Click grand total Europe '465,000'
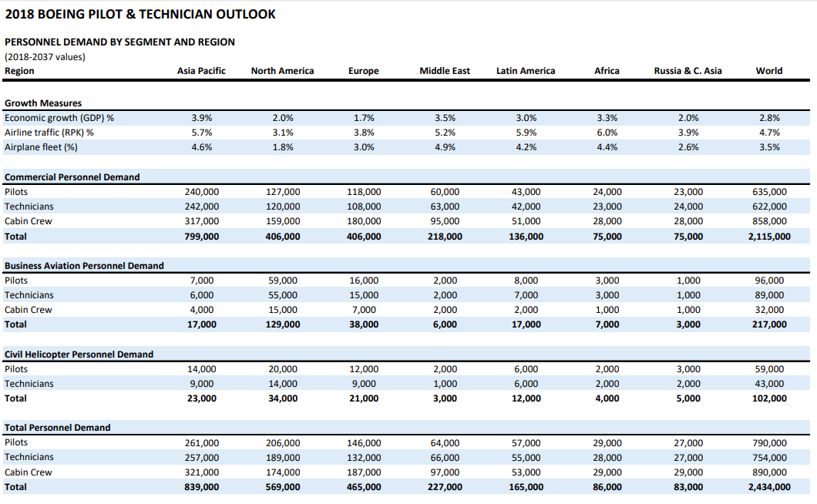This screenshot has height=504, width=817. [364, 487]
